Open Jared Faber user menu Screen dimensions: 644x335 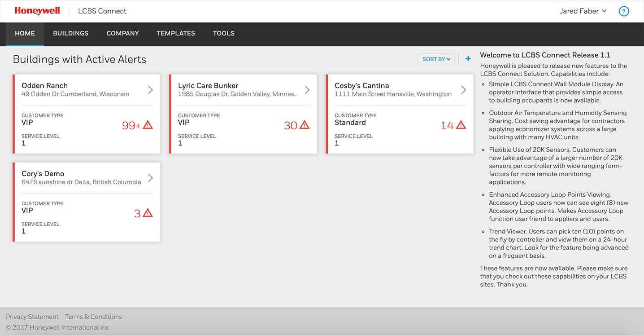tap(583, 11)
